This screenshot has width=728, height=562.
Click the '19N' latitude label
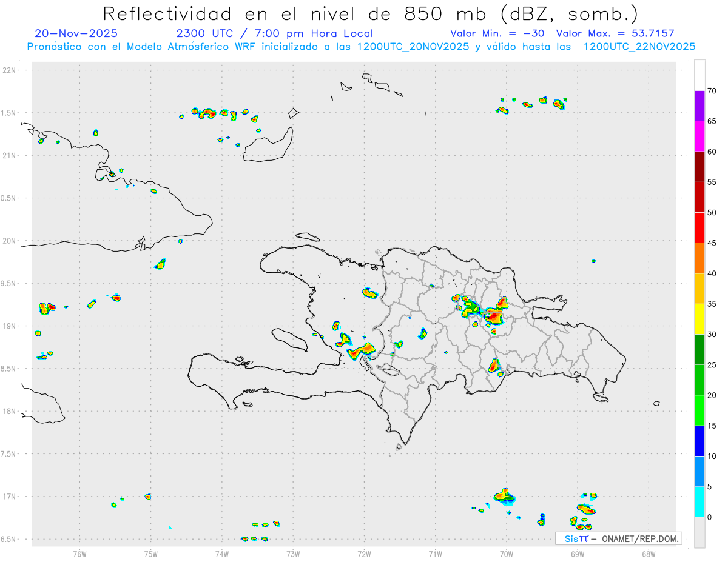click(10, 326)
